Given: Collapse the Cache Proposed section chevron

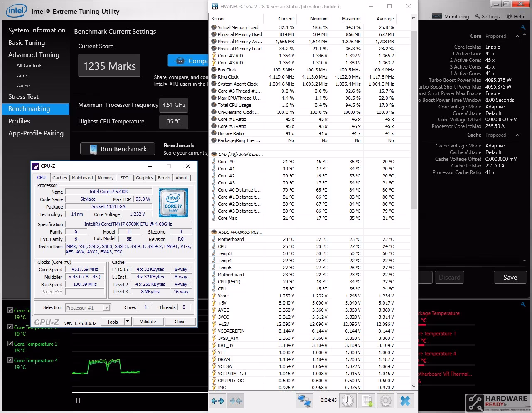Looking at the screenshot, I should [x=517, y=135].
